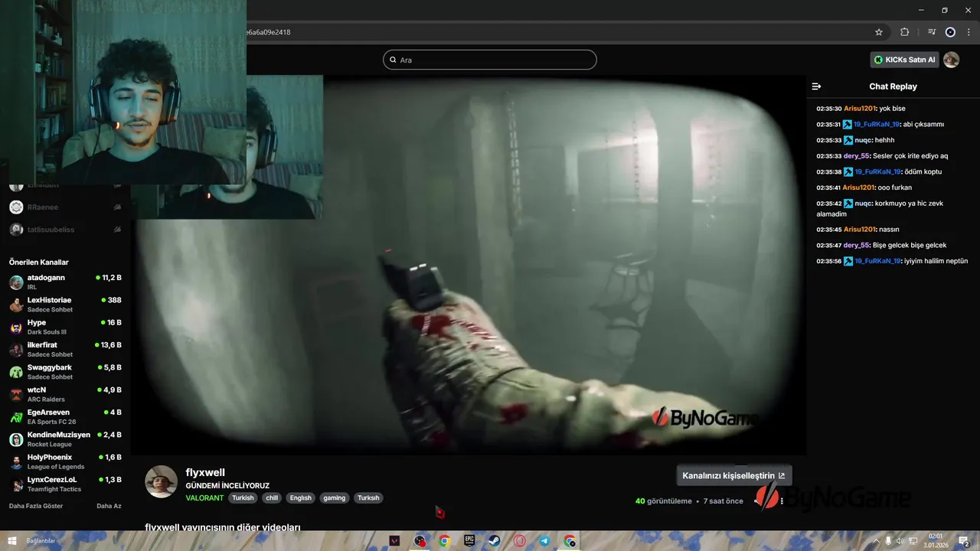This screenshot has height=551, width=980.
Task: Show hidden tray icons chevron
Action: pos(876,541)
